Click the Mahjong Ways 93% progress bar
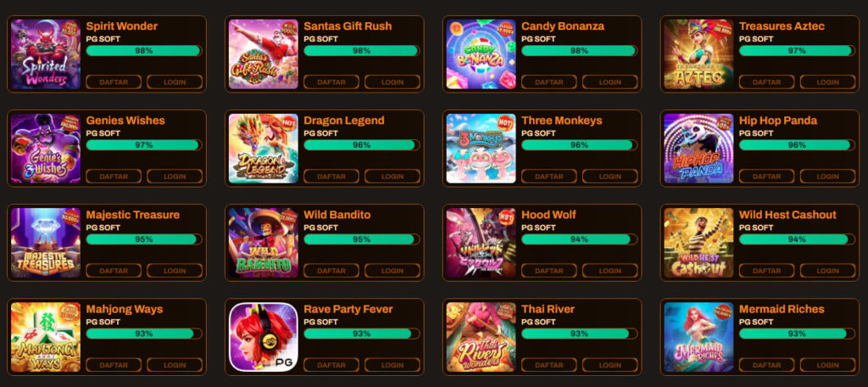The image size is (868, 387). pos(144,334)
